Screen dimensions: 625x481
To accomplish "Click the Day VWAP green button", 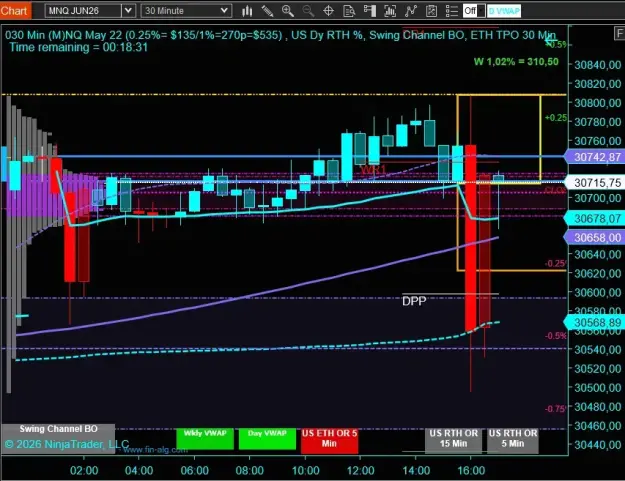I will (x=267, y=439).
